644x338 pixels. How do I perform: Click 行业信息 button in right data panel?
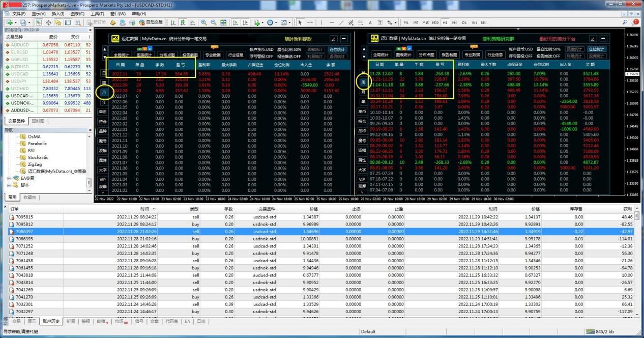[x=495, y=55]
